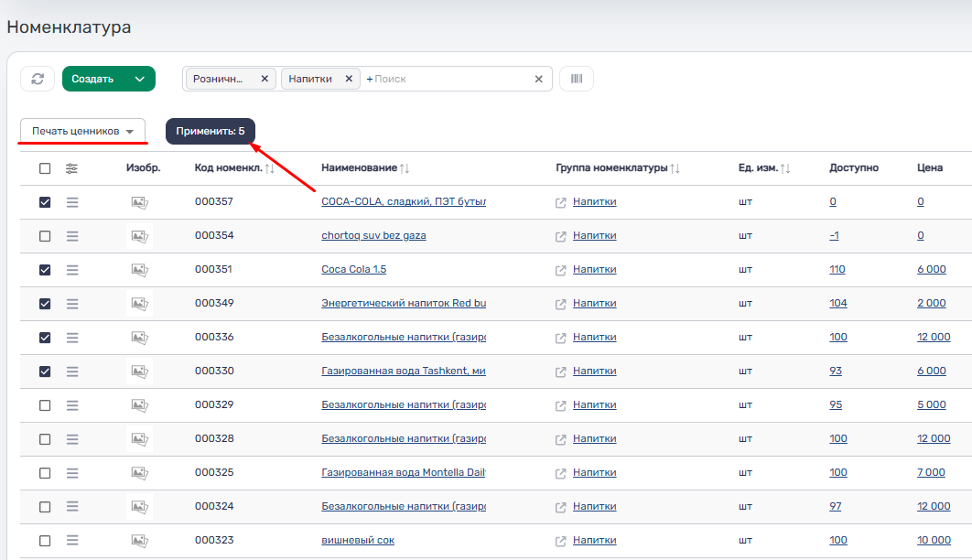Clear the search field with X icon
Image resolution: width=972 pixels, height=560 pixels.
(x=539, y=79)
